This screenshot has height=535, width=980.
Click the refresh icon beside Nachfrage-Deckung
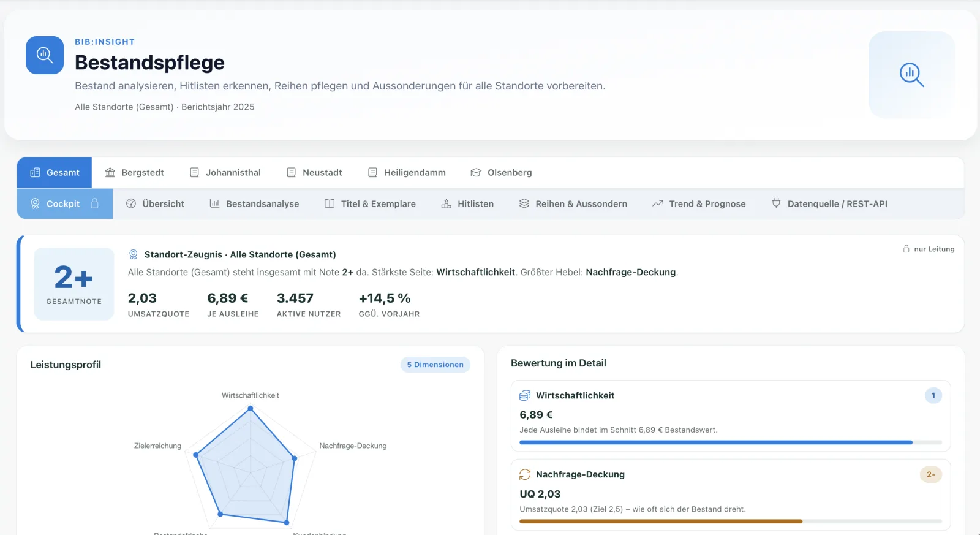[x=525, y=474]
